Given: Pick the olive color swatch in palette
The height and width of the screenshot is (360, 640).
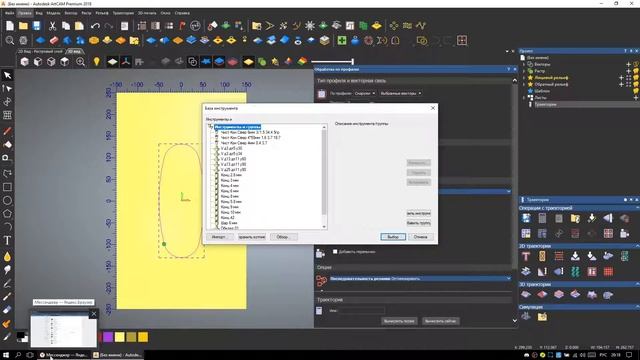Looking at the screenshot, I should tap(131, 337).
